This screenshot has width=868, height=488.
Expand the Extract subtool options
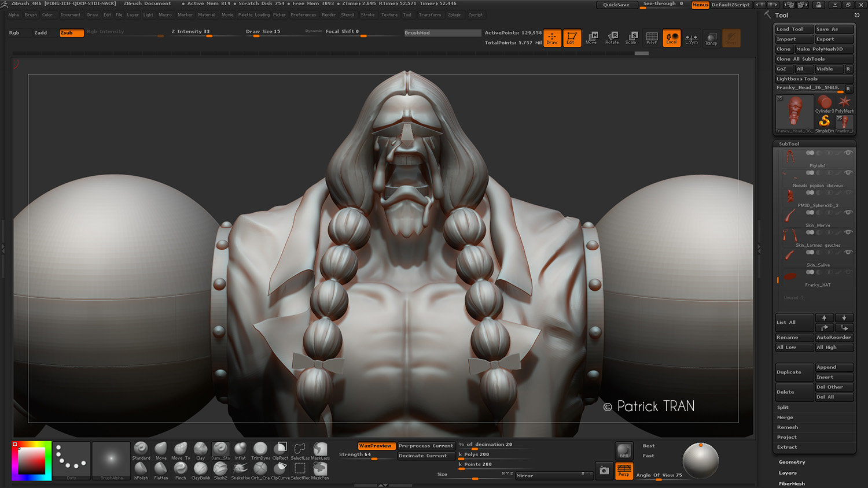pyautogui.click(x=787, y=447)
